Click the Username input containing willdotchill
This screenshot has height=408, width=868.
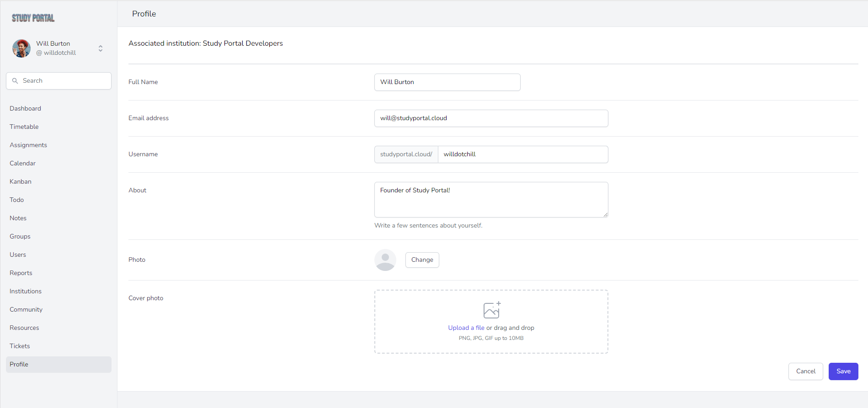pyautogui.click(x=523, y=154)
